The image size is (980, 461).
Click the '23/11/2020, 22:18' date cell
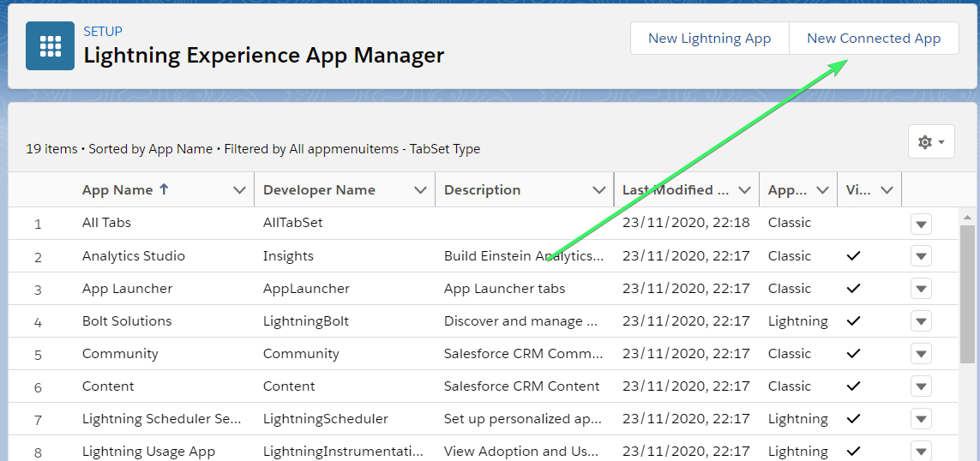(686, 223)
